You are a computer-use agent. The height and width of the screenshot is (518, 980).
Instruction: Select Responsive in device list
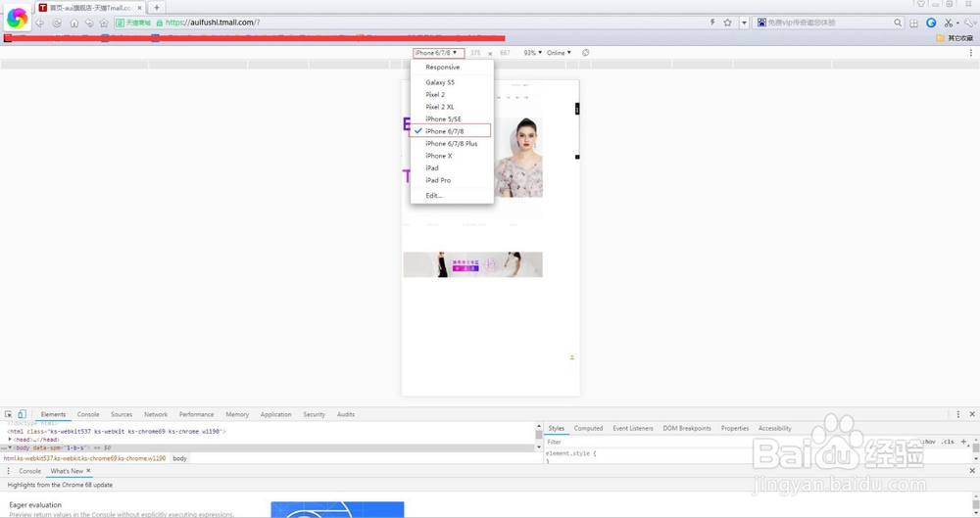click(443, 67)
